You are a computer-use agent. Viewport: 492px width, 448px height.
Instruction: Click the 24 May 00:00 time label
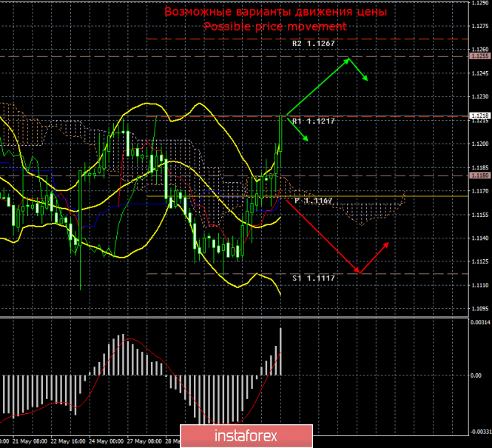[106, 441]
